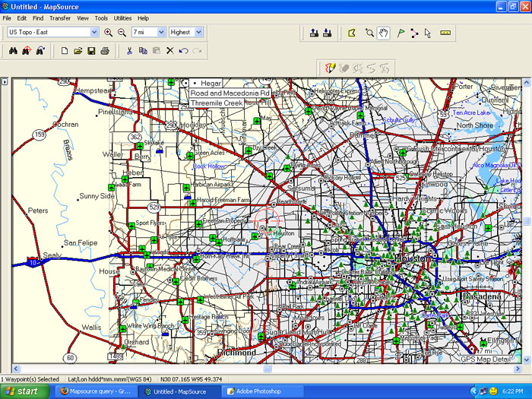The image size is (532, 399).
Task: Click the Find Recent binoculars icon
Action: click(40, 51)
